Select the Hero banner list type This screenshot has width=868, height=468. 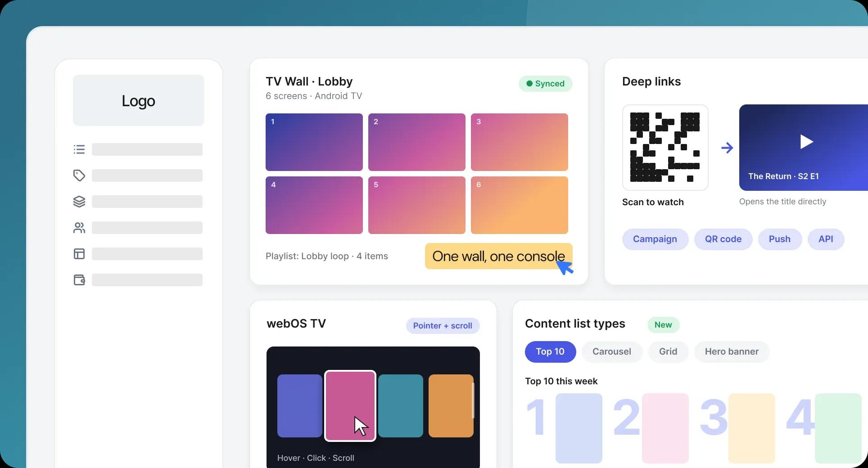pyautogui.click(x=732, y=351)
